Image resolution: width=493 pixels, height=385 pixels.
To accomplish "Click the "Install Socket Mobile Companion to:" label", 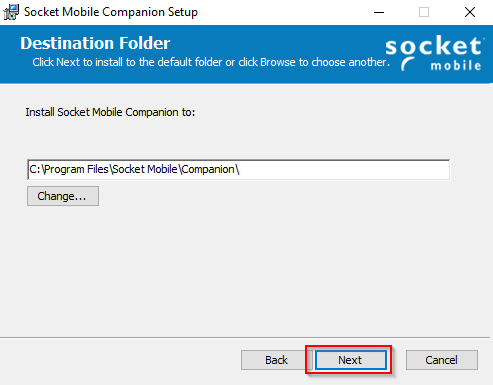I will tap(110, 112).
